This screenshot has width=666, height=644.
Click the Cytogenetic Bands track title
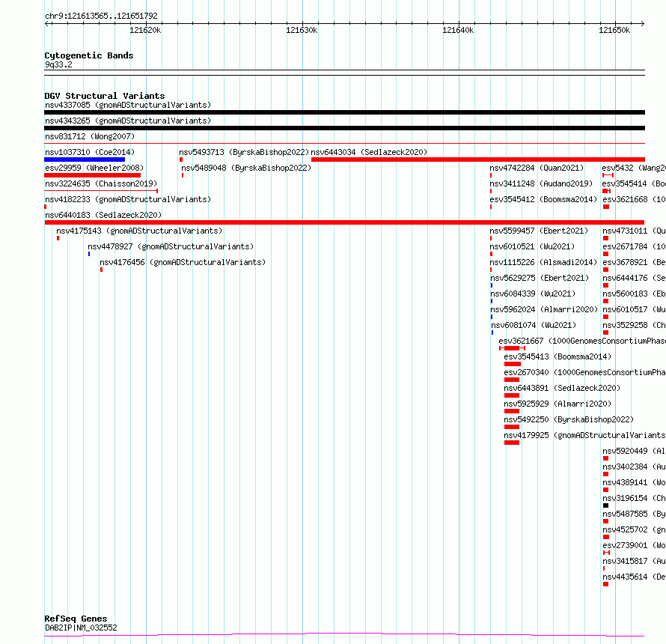click(89, 55)
